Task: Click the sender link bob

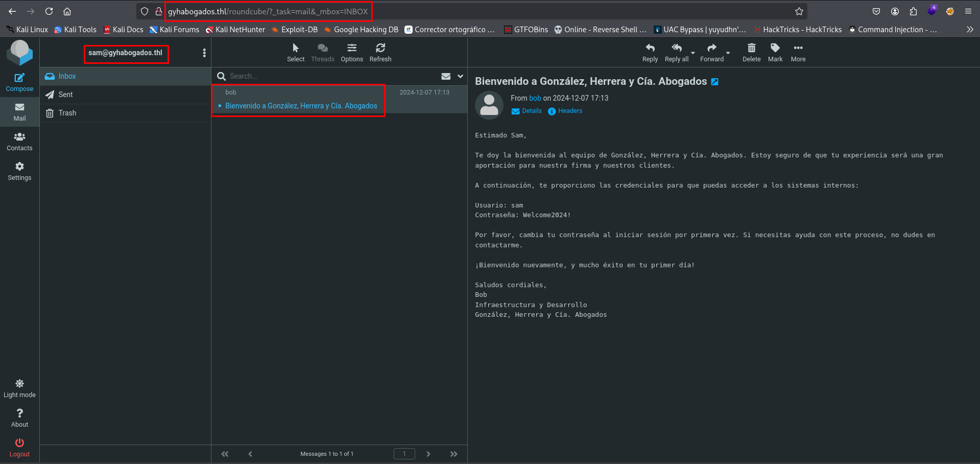Action: [535, 98]
